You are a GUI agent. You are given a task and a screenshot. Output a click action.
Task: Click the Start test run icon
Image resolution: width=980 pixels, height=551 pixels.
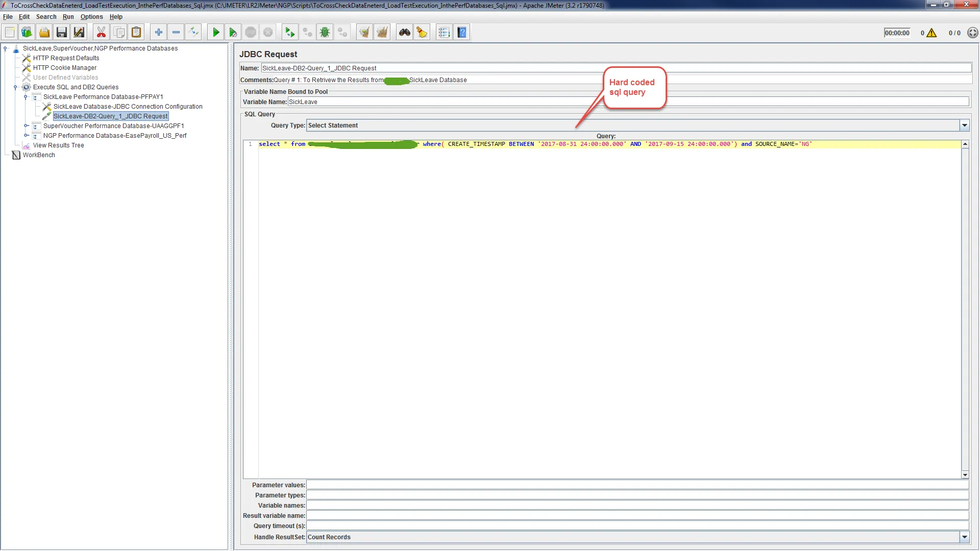pos(215,33)
